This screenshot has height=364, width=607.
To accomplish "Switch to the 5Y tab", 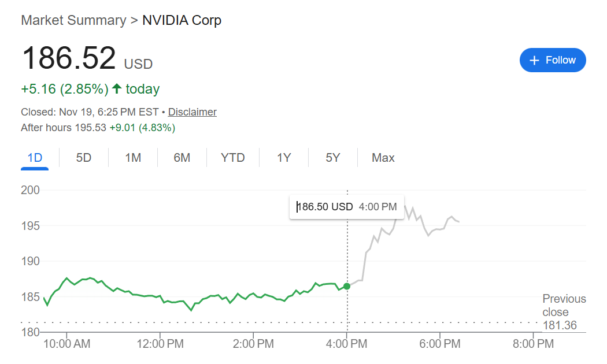I will point(333,158).
